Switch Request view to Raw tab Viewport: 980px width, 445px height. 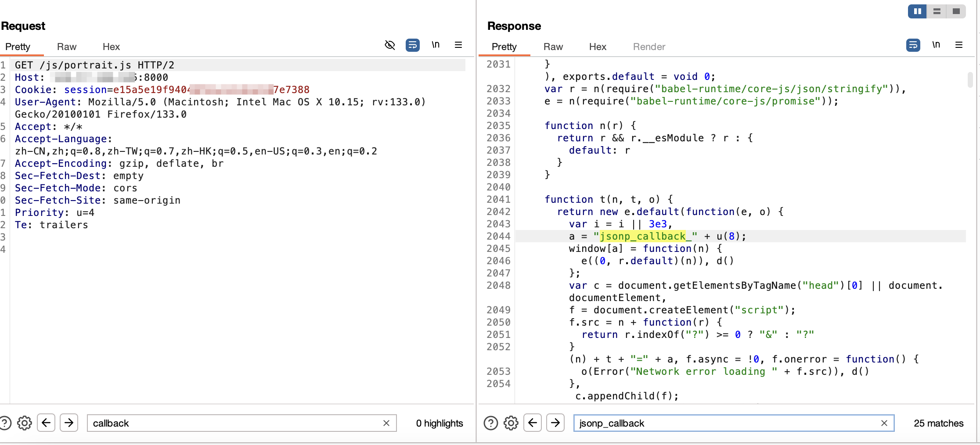[x=67, y=47]
